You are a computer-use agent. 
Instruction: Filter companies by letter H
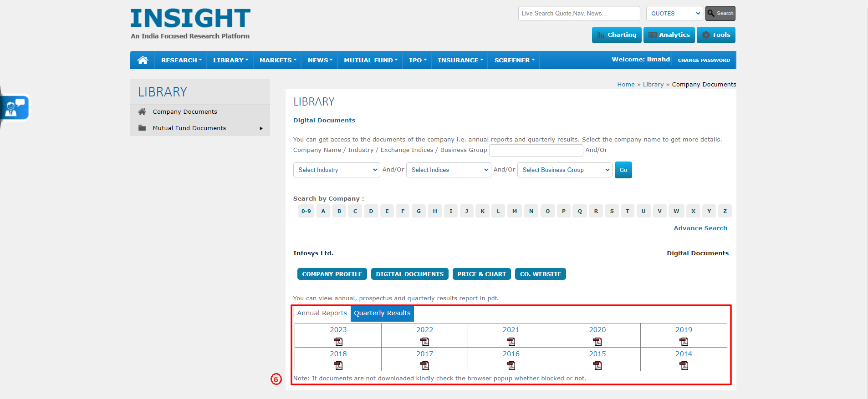435,211
